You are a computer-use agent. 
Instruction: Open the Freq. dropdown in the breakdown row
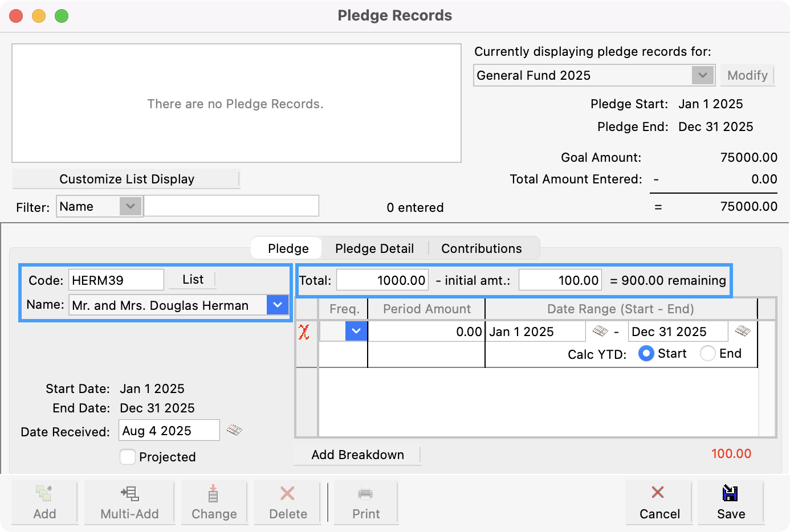tap(355, 331)
